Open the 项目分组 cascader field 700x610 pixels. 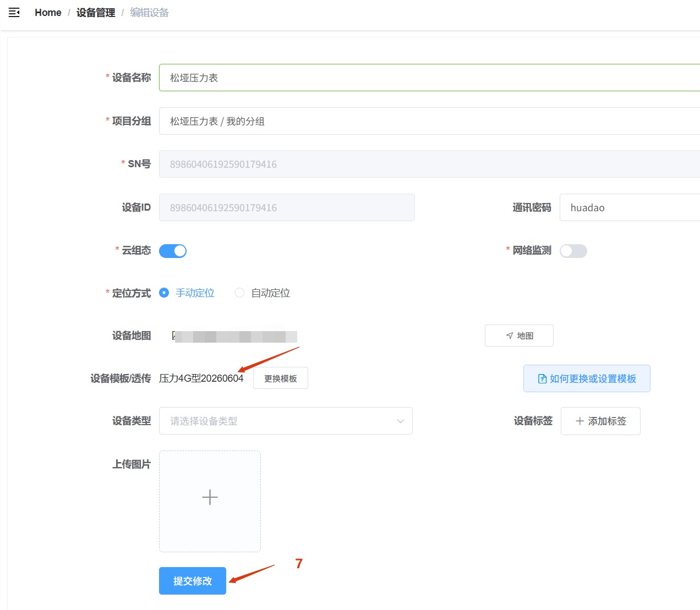tap(429, 121)
